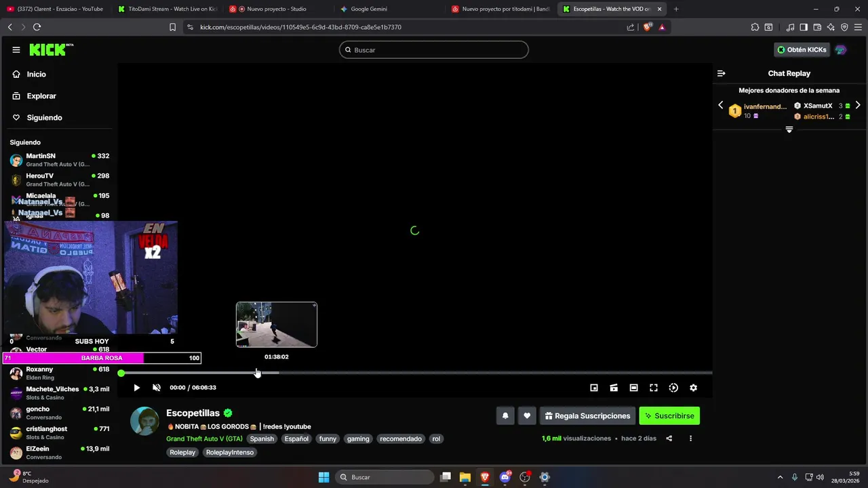Open MartinSN channel from following list
This screenshot has height=488, width=868.
pos(59,160)
